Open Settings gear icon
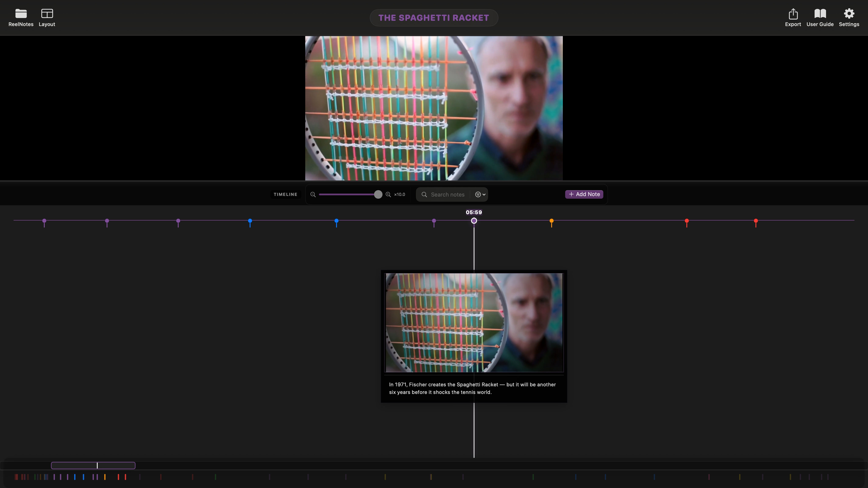The height and width of the screenshot is (488, 868). tap(849, 14)
